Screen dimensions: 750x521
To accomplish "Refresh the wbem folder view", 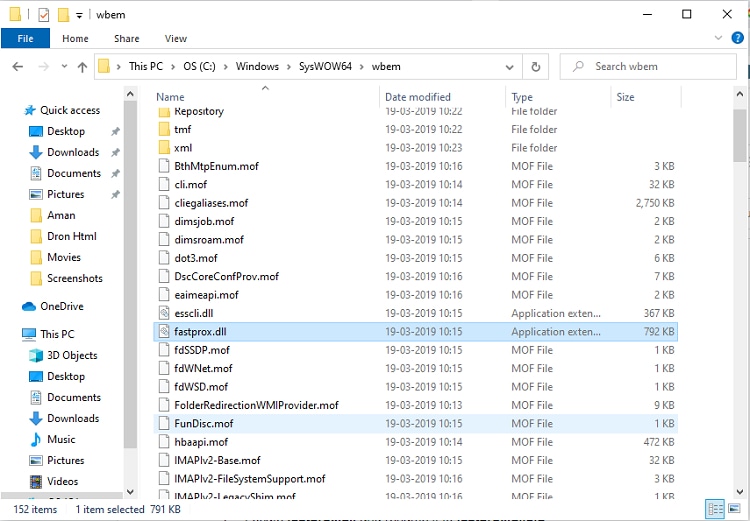I will pyautogui.click(x=535, y=67).
